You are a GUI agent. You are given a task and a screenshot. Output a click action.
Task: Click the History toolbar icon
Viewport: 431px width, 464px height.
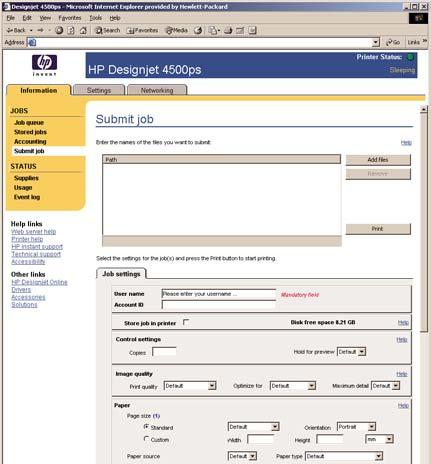point(198,31)
